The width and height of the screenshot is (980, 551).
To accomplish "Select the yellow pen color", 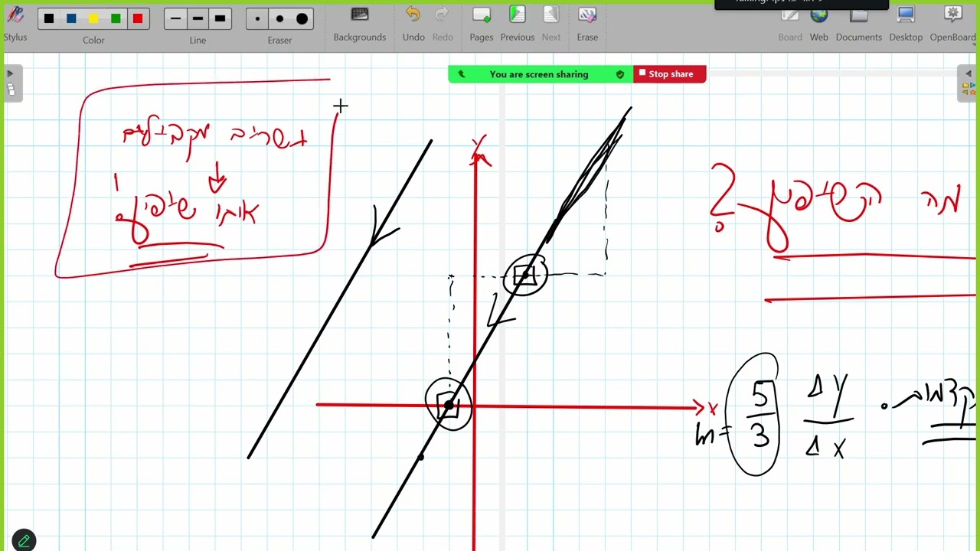I will tap(93, 18).
